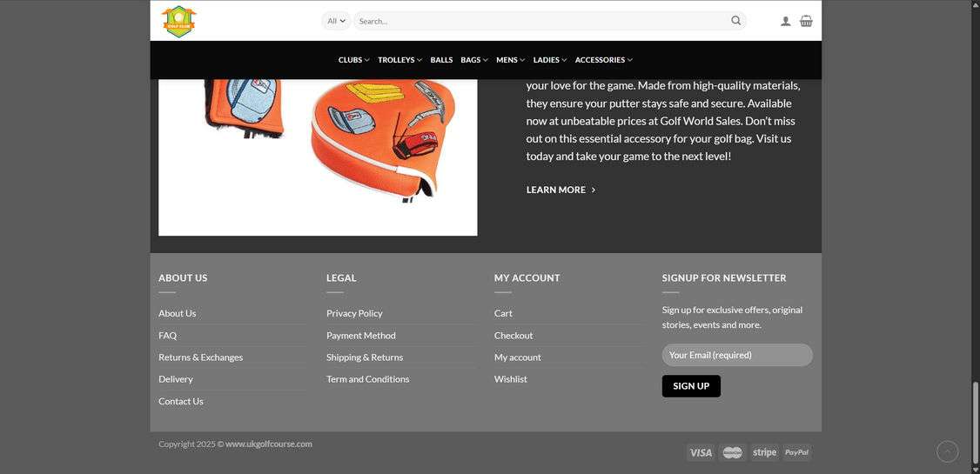Screen dimensions: 980x474
Task: Click the newsletter email input field
Action: [x=737, y=355]
